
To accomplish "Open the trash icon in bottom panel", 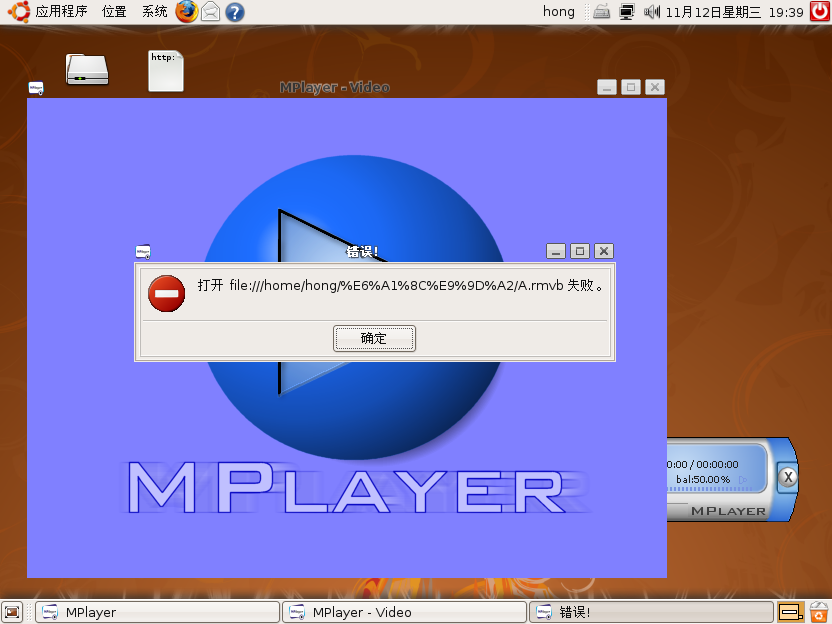I will coord(819,612).
